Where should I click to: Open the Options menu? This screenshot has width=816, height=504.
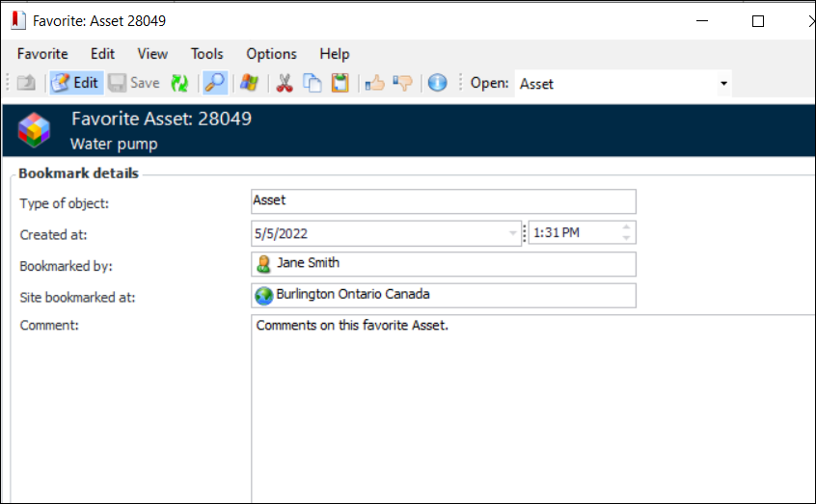point(271,54)
